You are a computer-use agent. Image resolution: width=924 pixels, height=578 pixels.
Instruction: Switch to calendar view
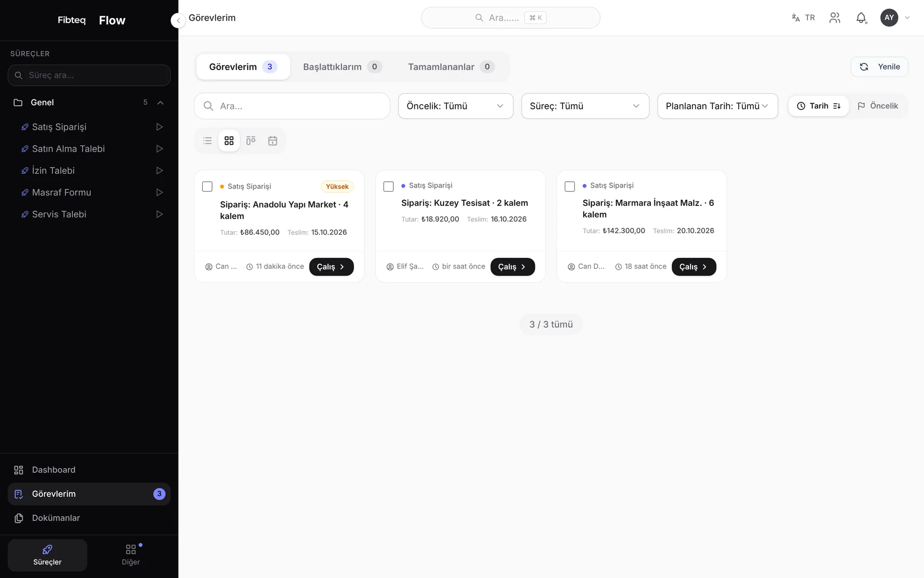pyautogui.click(x=273, y=141)
